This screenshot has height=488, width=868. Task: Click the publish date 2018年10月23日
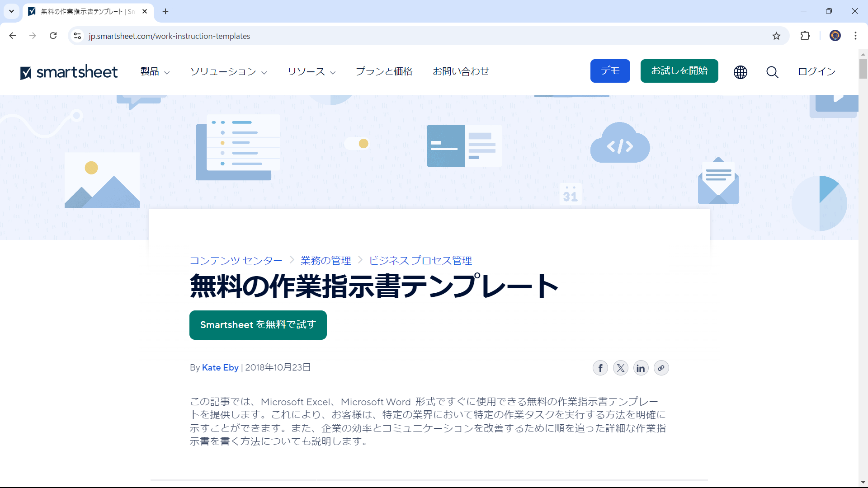click(x=278, y=367)
